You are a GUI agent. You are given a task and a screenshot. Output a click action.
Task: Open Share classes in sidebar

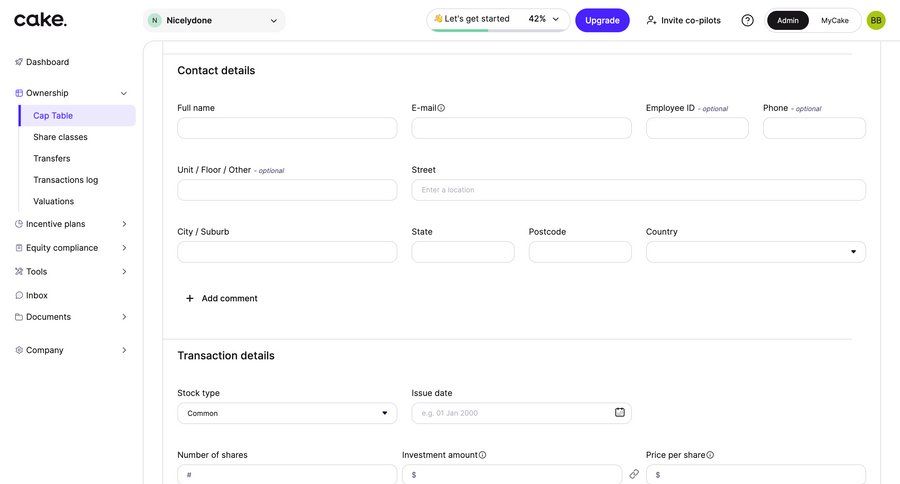pyautogui.click(x=60, y=137)
